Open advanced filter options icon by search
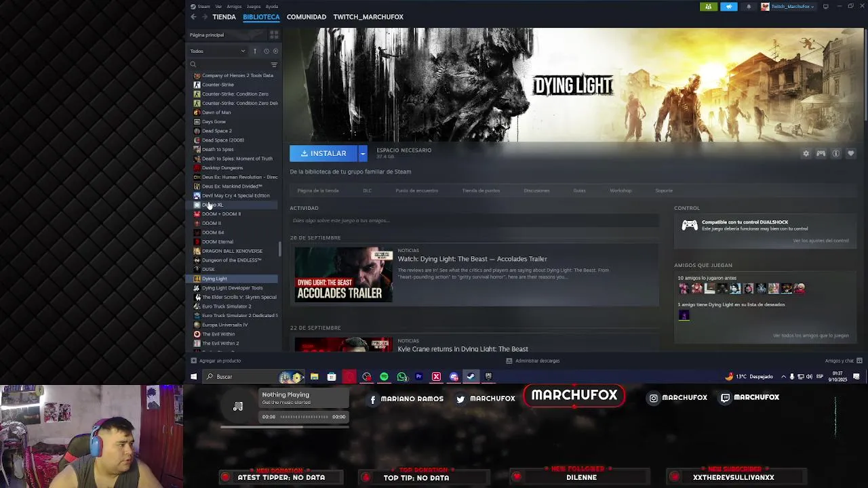Image resolution: width=868 pixels, height=488 pixels. click(274, 64)
